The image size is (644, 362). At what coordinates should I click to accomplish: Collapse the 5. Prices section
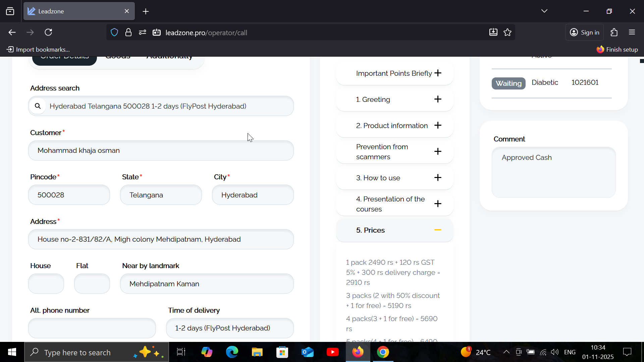pos(438,230)
